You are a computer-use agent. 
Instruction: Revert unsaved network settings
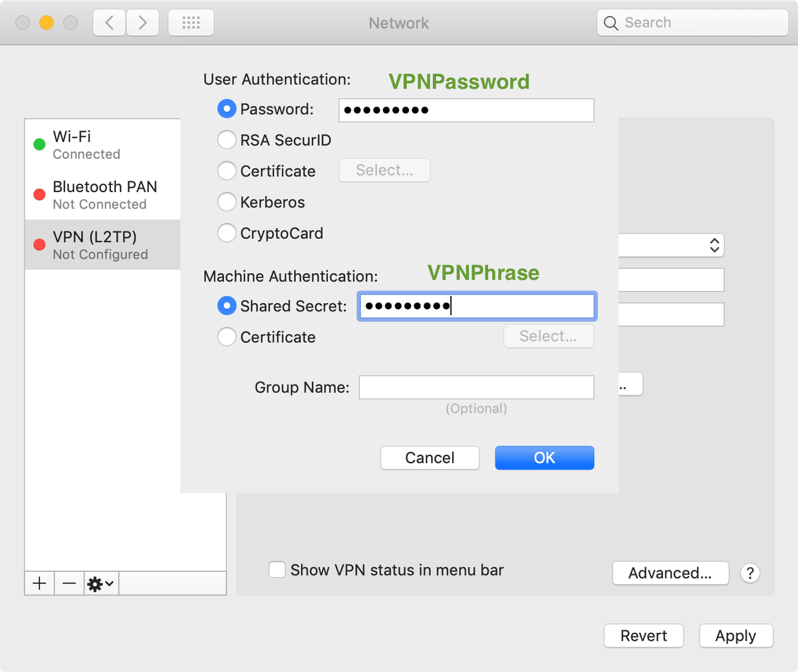tap(643, 635)
